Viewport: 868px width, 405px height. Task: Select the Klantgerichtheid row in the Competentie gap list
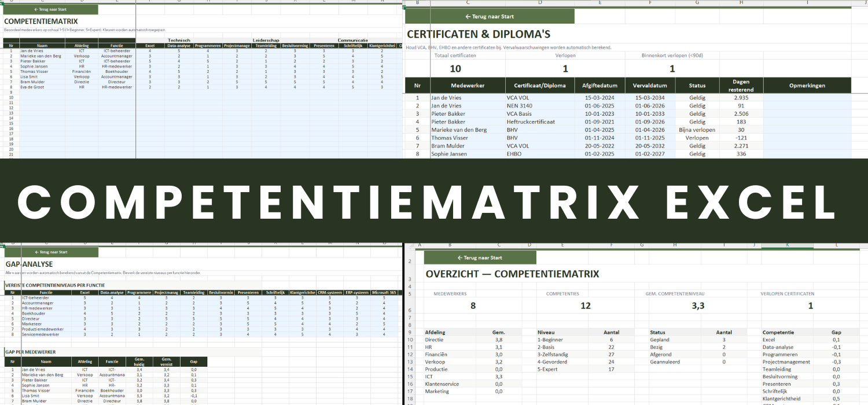[x=782, y=399]
